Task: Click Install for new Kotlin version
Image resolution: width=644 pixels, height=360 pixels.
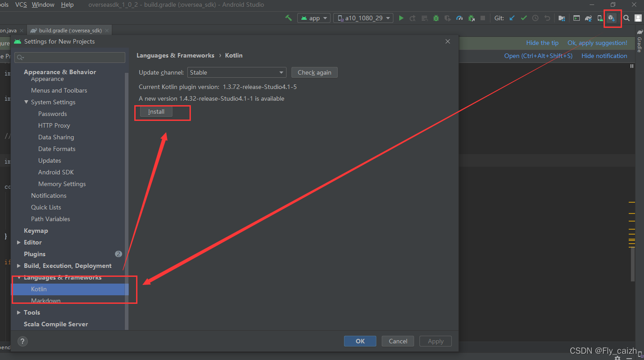Action: click(x=156, y=111)
